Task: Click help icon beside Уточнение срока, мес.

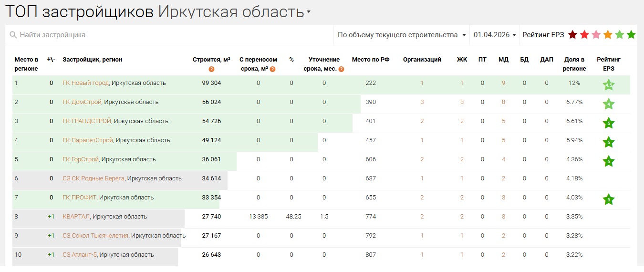Action: click(x=341, y=69)
